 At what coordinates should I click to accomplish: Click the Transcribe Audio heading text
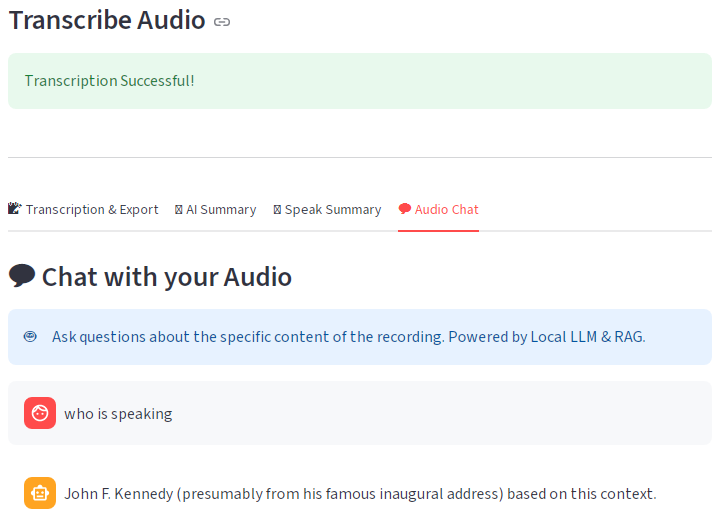tap(107, 20)
